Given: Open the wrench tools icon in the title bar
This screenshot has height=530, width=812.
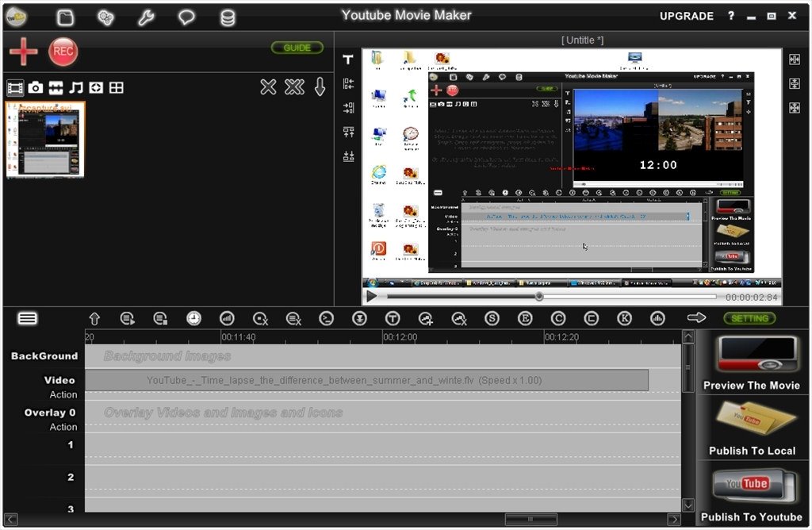Looking at the screenshot, I should (146, 17).
